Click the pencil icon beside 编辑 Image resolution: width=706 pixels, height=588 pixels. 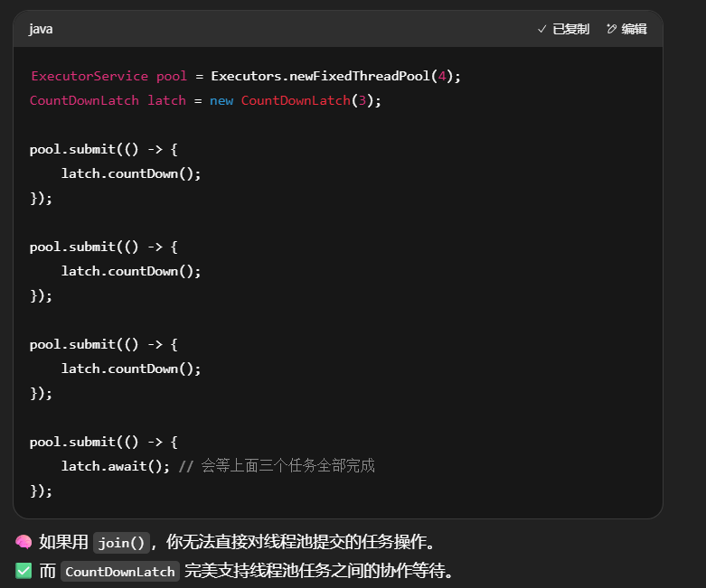(612, 29)
